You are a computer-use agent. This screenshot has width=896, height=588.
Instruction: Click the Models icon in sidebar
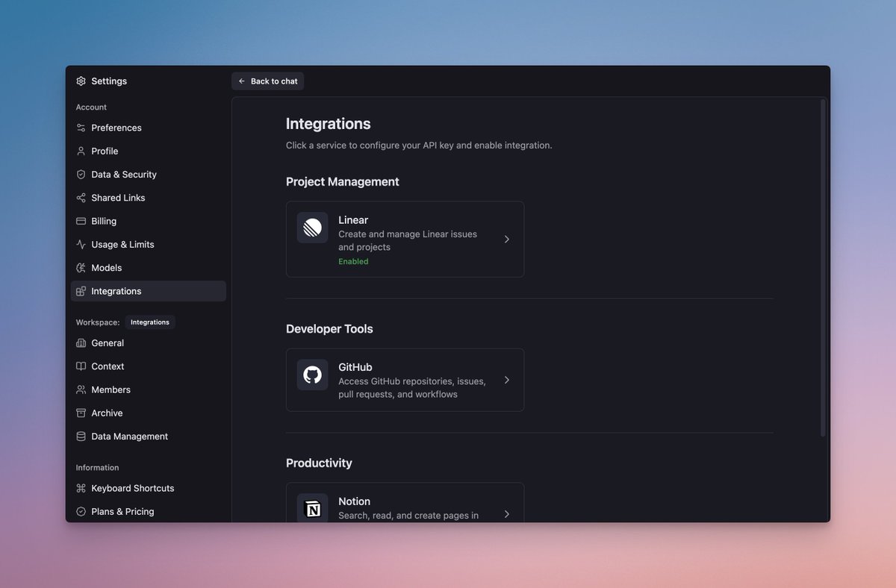pos(81,268)
